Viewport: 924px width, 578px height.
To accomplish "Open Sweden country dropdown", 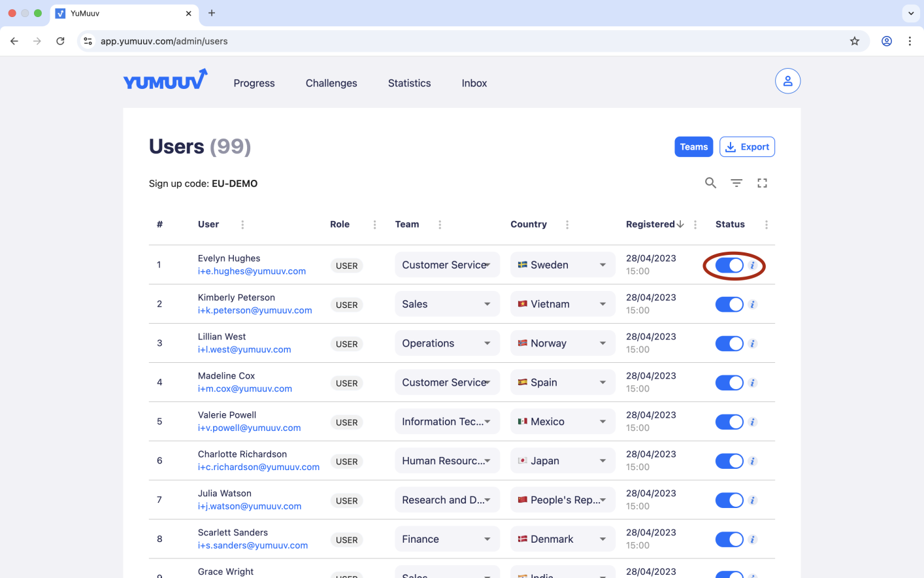I will coord(563,265).
